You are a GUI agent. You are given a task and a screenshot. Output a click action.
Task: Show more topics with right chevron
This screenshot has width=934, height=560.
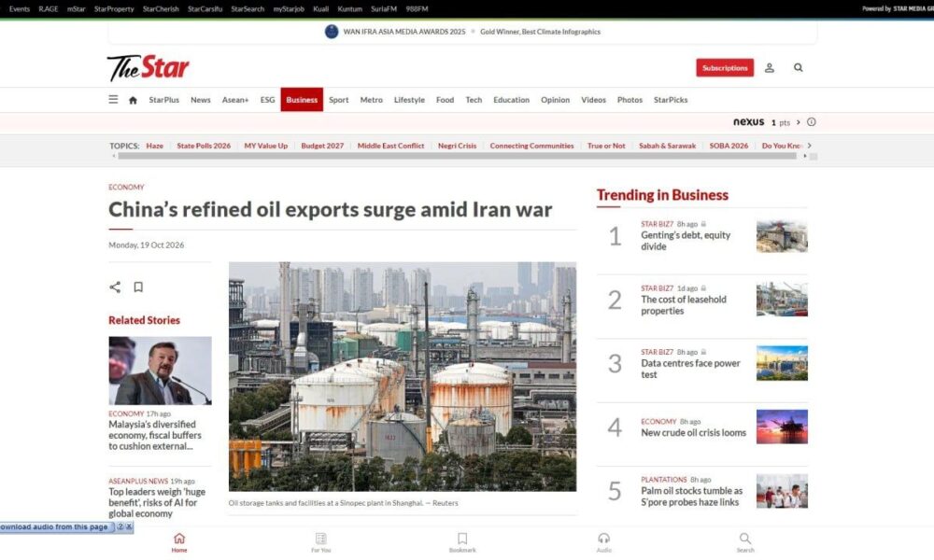(810, 146)
